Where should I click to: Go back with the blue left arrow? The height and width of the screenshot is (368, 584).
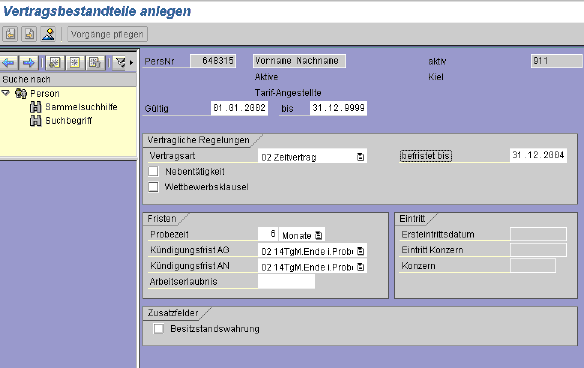[x=9, y=63]
